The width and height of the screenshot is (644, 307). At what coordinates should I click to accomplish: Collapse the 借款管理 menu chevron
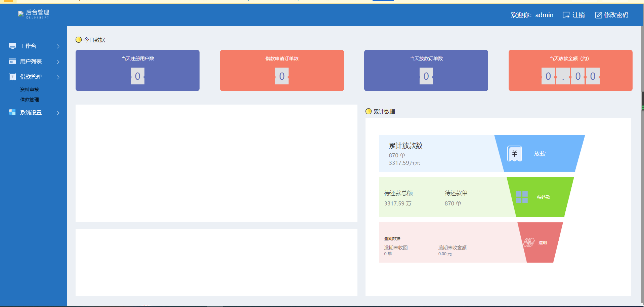pyautogui.click(x=58, y=77)
